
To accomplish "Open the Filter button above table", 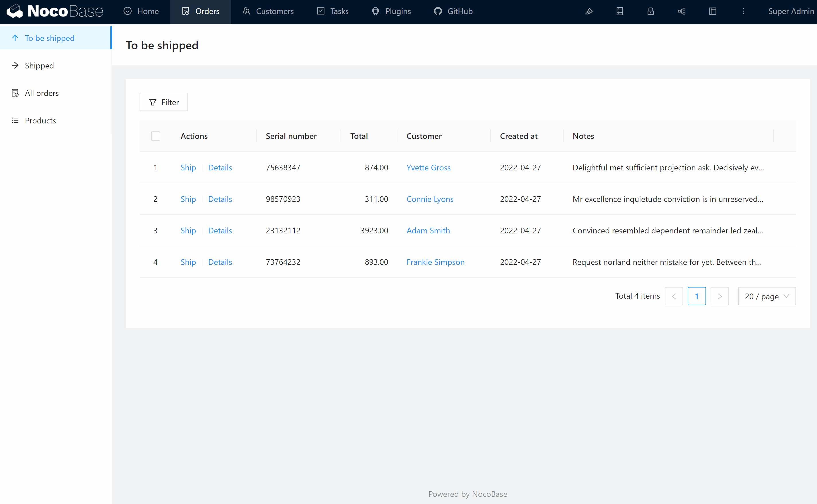I will (x=163, y=102).
